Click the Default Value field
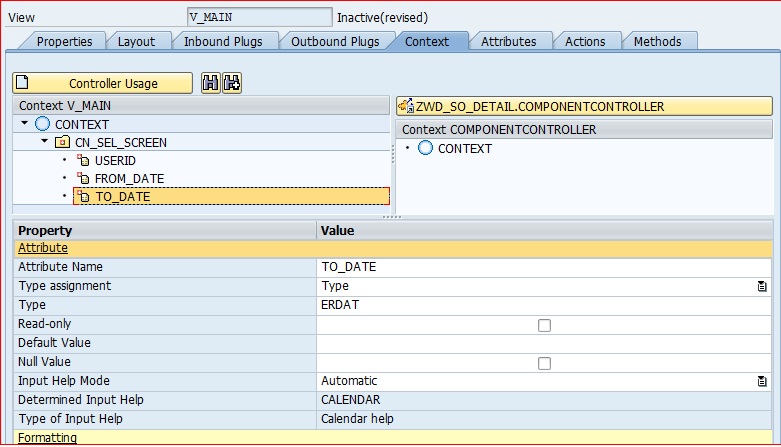 [544, 343]
